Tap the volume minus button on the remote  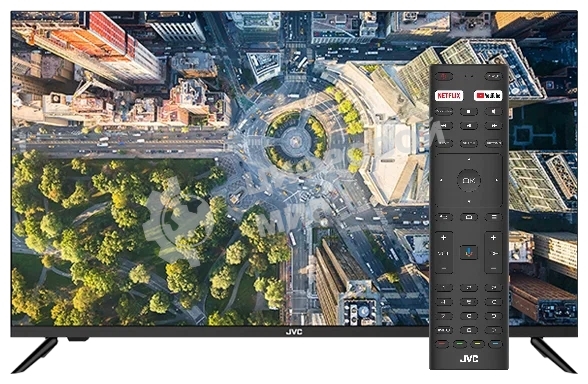point(444,268)
